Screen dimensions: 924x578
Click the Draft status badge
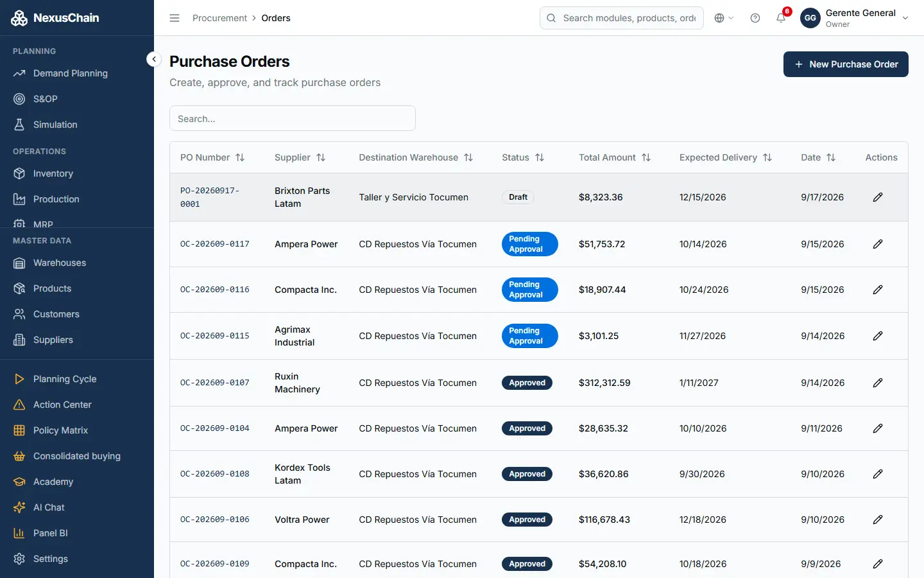[518, 197]
